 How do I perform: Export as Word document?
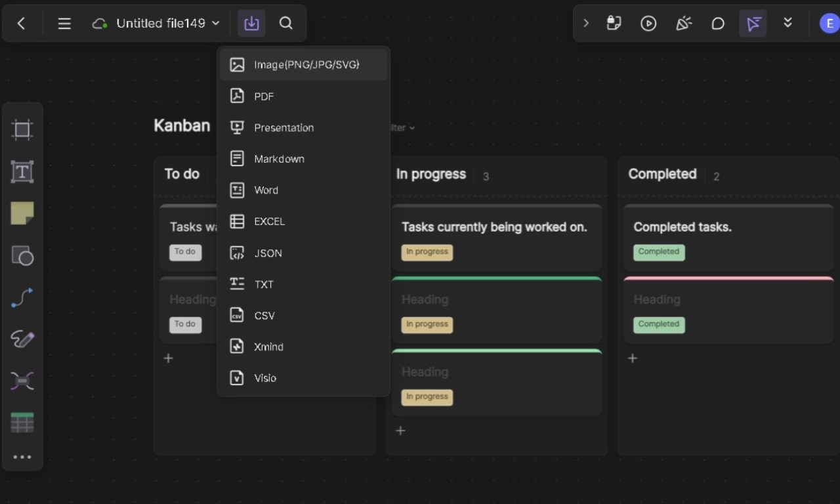pyautogui.click(x=303, y=190)
